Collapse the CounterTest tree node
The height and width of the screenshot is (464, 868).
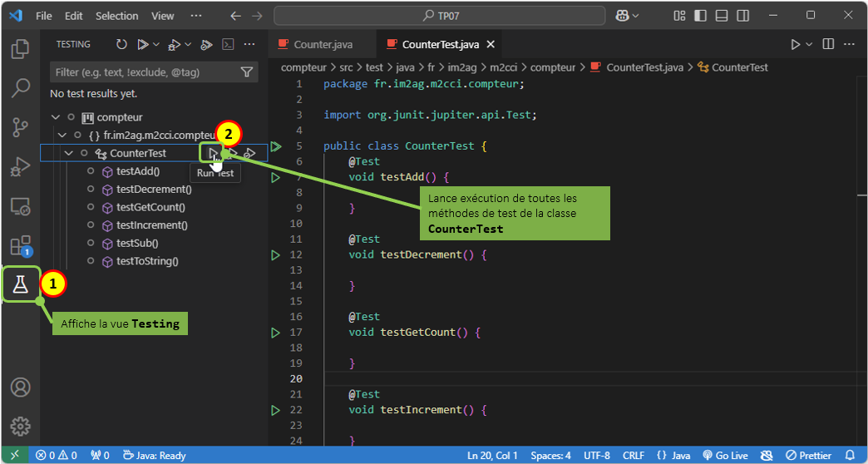69,153
